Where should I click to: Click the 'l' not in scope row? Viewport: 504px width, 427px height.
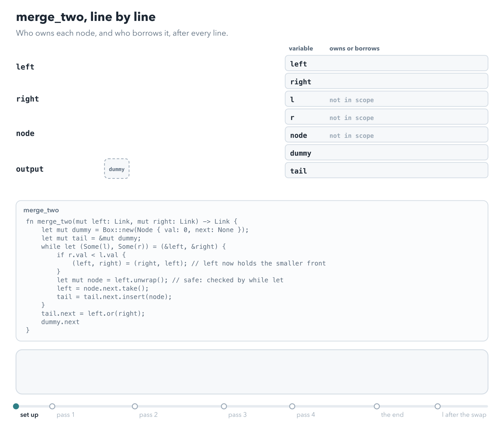[x=386, y=99]
